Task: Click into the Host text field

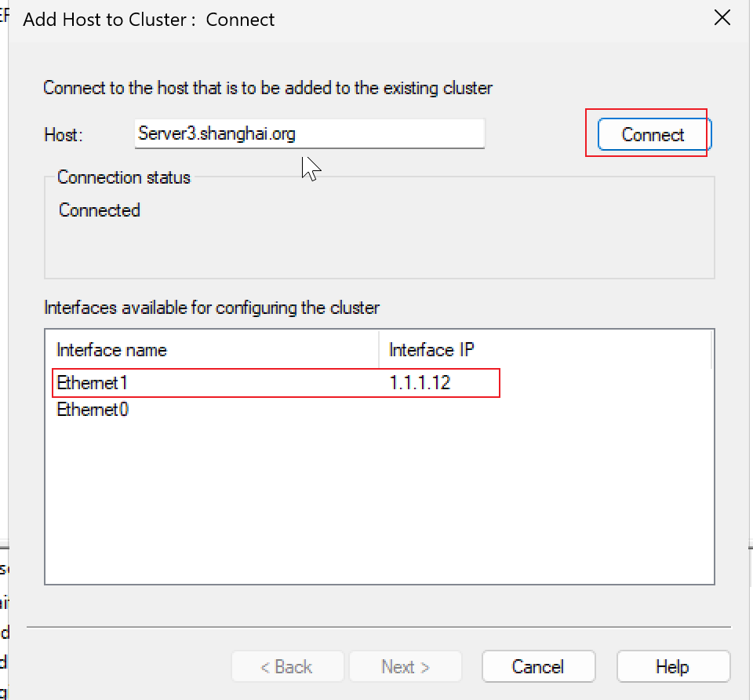Action: [310, 133]
